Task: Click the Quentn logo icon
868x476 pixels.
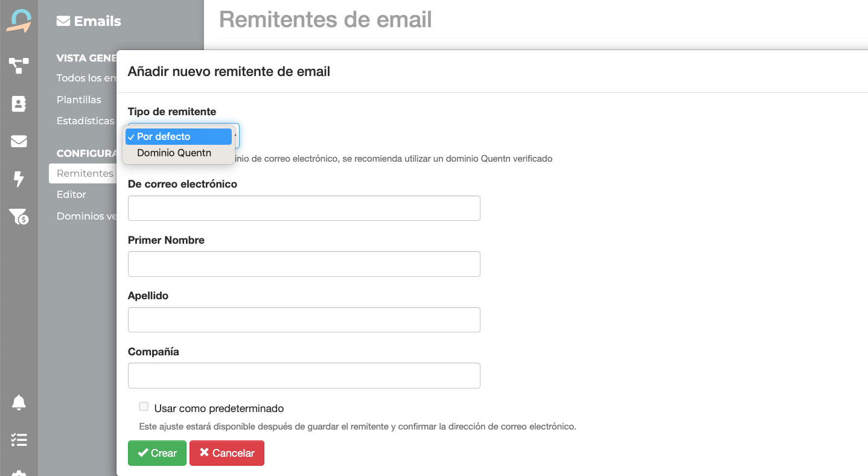Action: (x=19, y=21)
